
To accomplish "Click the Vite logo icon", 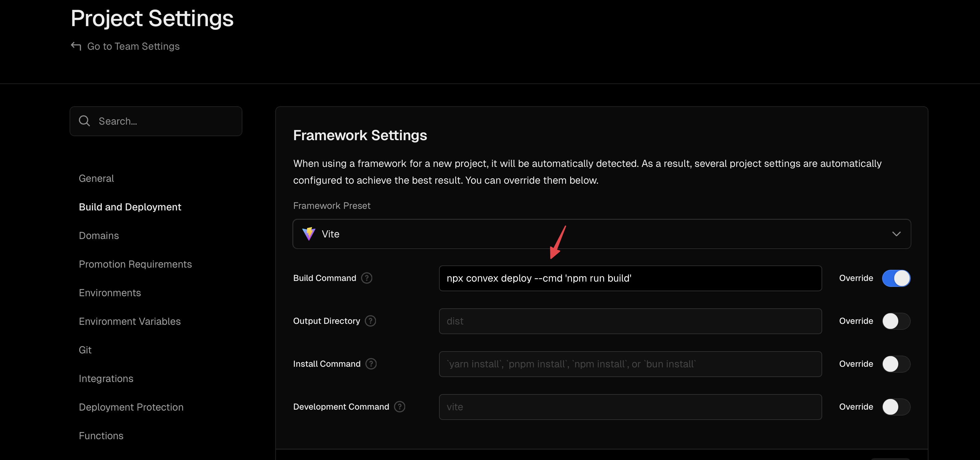I will click(309, 234).
